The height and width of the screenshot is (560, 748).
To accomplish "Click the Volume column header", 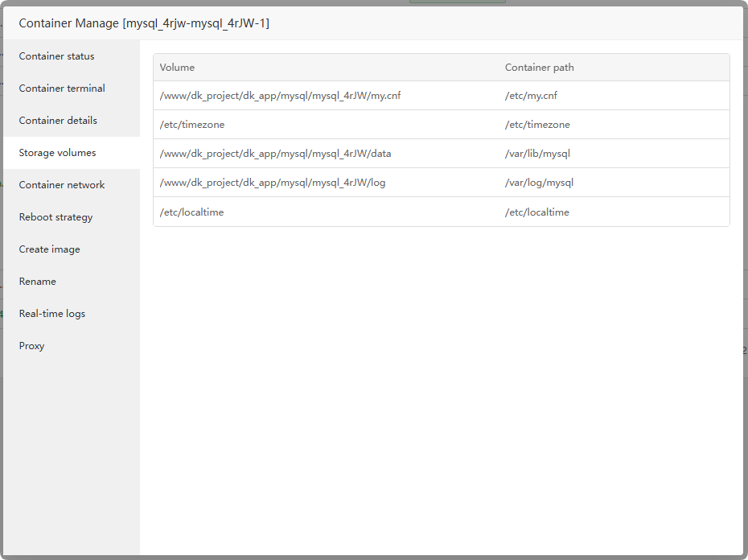I will (177, 68).
